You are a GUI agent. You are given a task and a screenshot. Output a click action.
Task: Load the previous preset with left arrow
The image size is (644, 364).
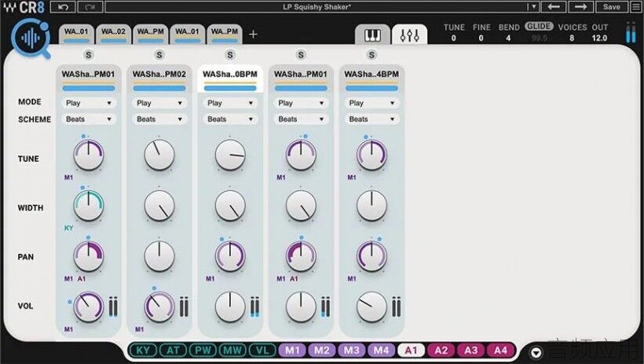(554, 7)
